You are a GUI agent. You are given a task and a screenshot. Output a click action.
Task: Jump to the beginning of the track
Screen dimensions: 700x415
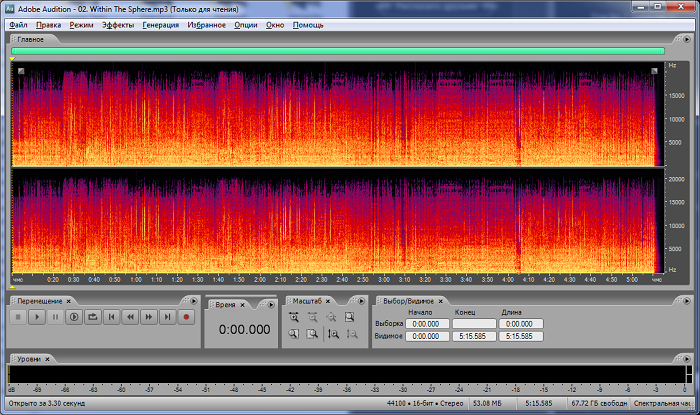click(112, 317)
